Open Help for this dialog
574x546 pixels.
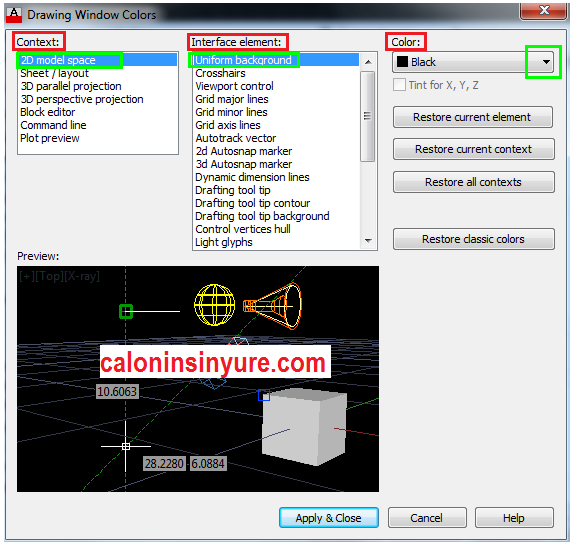point(514,518)
